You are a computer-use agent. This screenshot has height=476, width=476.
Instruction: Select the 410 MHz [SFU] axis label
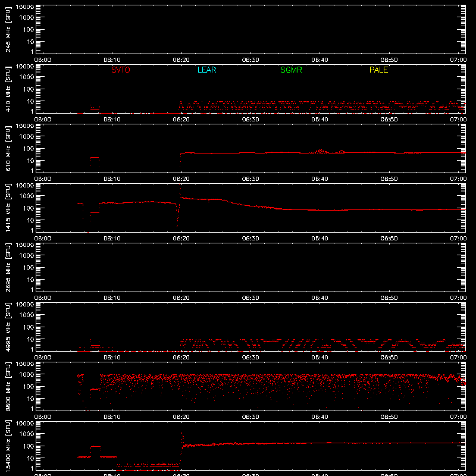click(x=8, y=89)
